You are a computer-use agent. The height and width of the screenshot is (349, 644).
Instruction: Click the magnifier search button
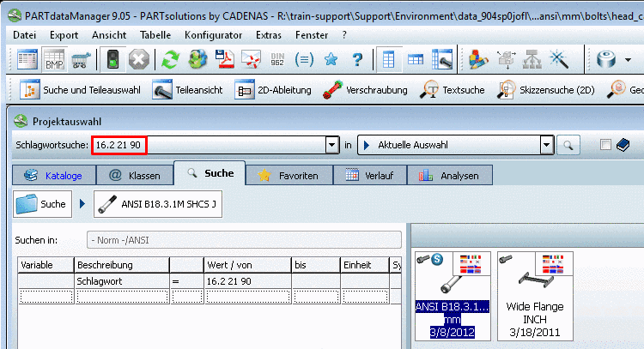(x=568, y=145)
